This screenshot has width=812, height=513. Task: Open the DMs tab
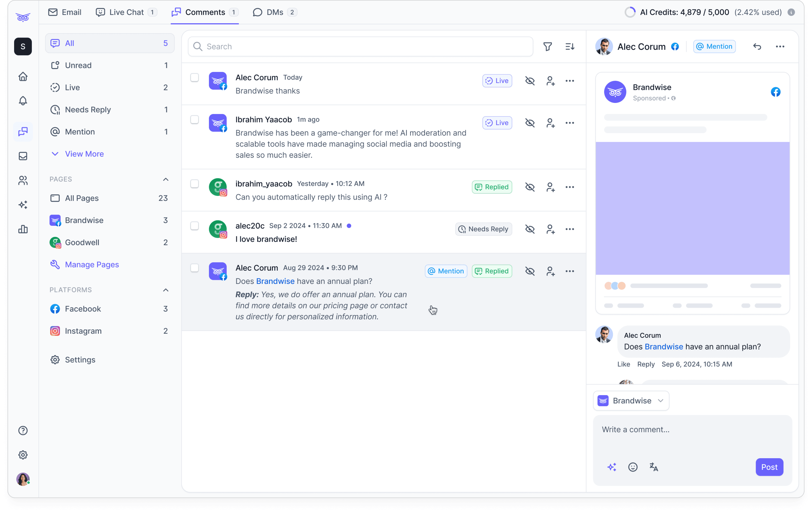click(274, 12)
